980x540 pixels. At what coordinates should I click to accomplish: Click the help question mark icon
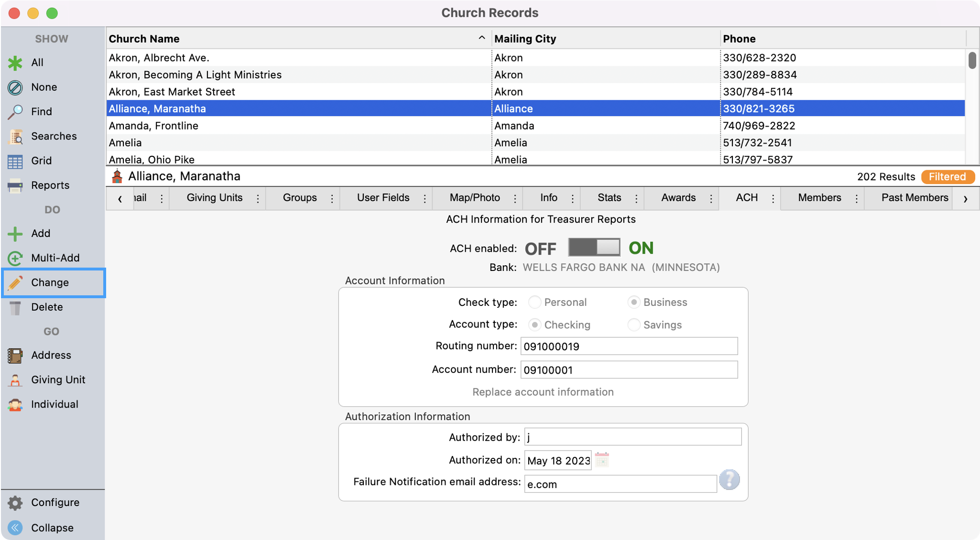pos(729,480)
